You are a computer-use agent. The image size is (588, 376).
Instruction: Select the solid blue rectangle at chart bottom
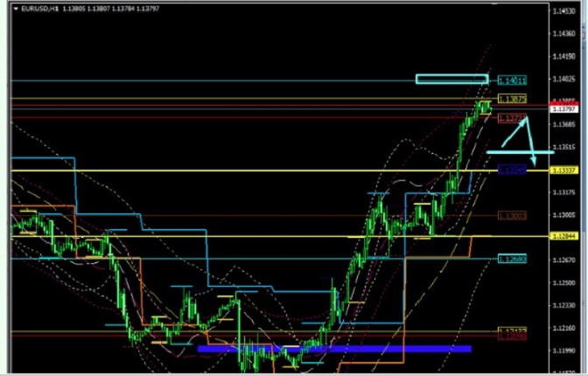point(334,348)
